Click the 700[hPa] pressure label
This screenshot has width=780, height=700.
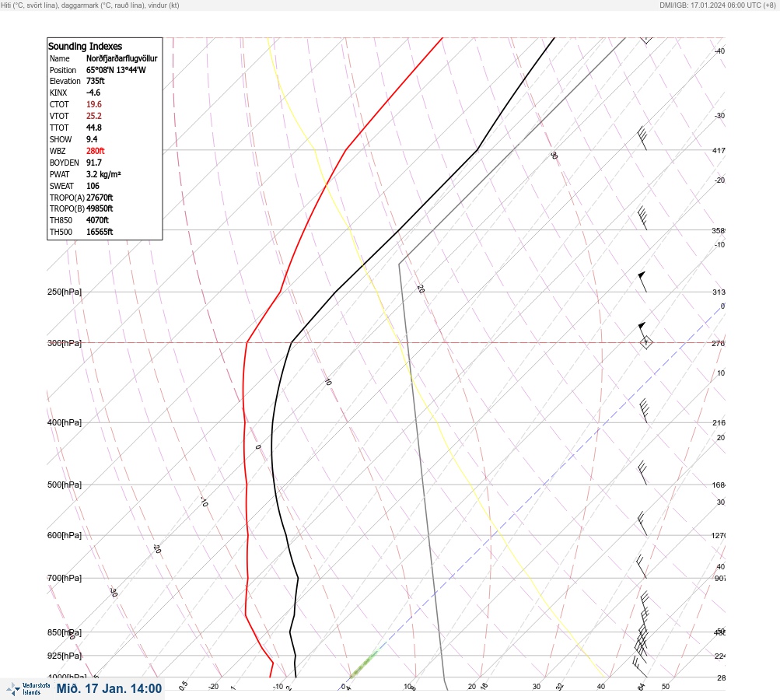click(x=65, y=578)
